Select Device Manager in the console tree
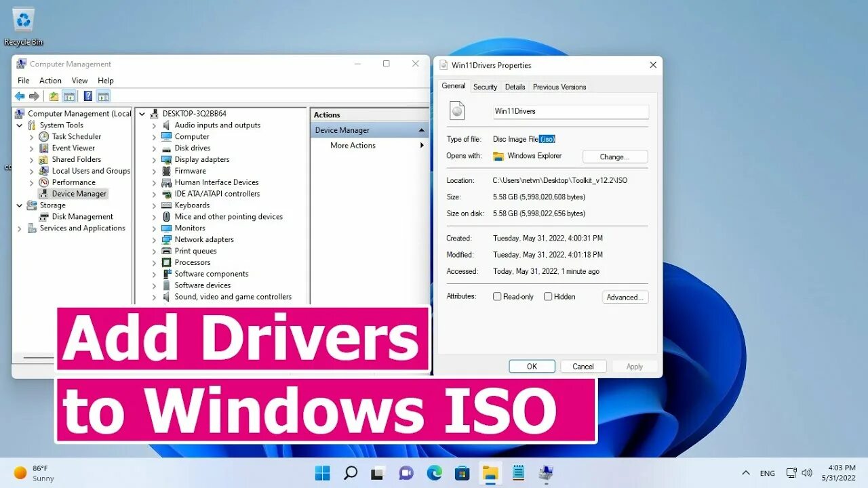Screen dimensions: 868x488 pos(73,194)
